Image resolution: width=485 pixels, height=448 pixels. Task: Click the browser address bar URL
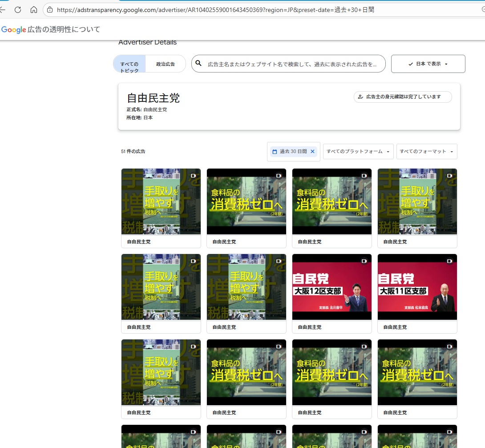214,10
